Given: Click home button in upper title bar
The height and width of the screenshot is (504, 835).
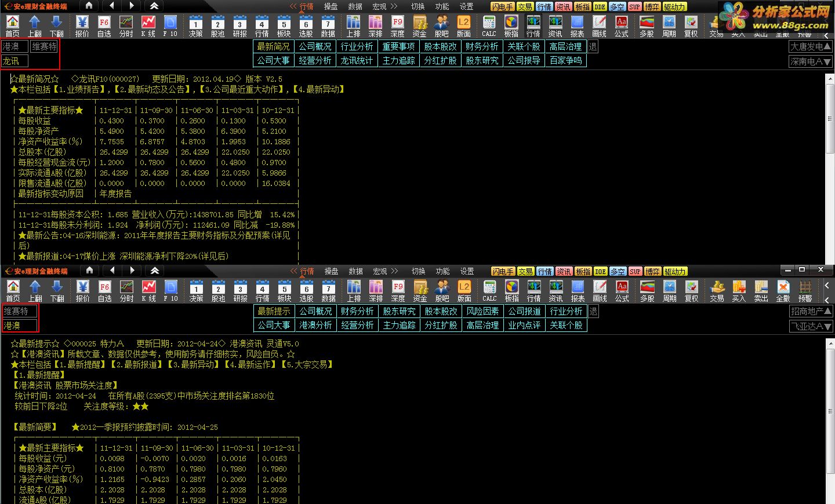Looking at the screenshot, I should point(89,6).
